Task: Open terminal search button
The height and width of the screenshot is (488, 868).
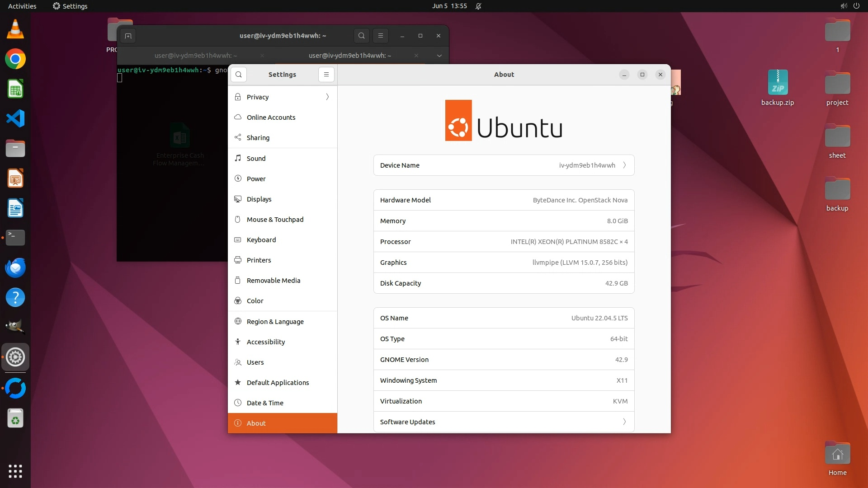Action: pyautogui.click(x=361, y=36)
